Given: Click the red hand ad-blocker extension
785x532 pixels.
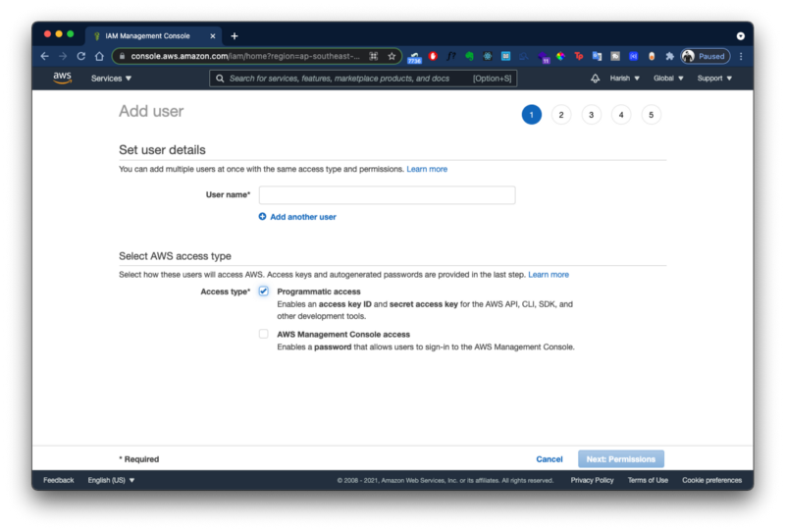Looking at the screenshot, I should pyautogui.click(x=433, y=56).
